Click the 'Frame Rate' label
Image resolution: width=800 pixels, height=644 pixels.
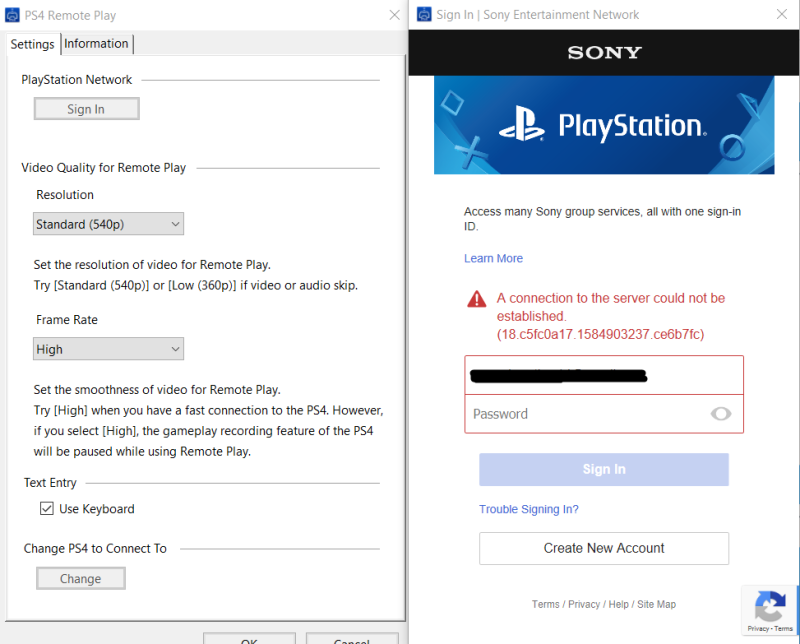[x=67, y=320]
